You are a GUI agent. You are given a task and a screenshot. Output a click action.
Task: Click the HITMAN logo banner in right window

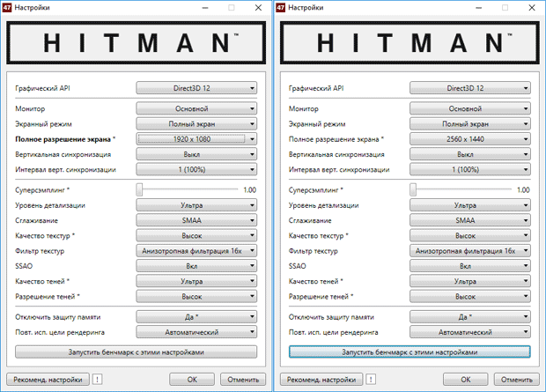coord(409,43)
